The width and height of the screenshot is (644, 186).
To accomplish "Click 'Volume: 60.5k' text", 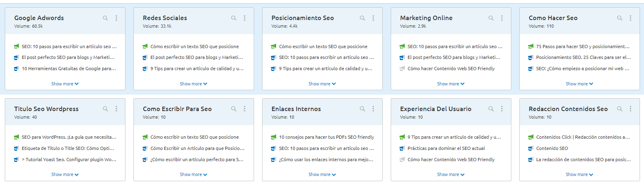I will (x=28, y=26).
